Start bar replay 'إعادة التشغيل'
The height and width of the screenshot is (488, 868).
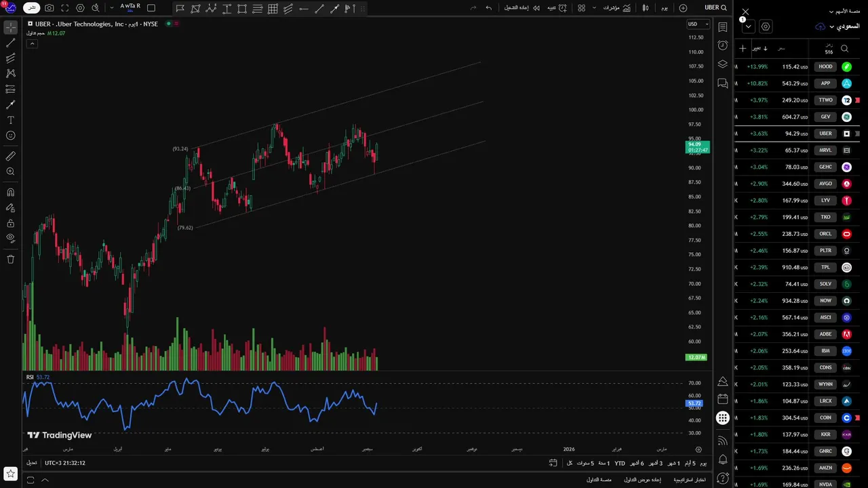(522, 8)
